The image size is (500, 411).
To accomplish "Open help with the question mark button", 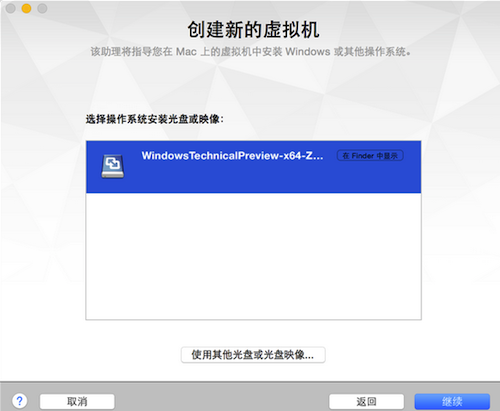I will tap(20, 401).
